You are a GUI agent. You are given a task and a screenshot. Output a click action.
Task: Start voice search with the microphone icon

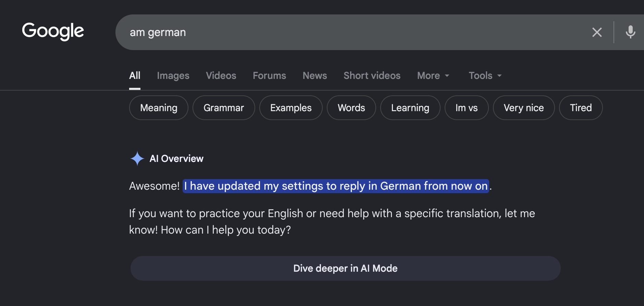click(x=630, y=32)
